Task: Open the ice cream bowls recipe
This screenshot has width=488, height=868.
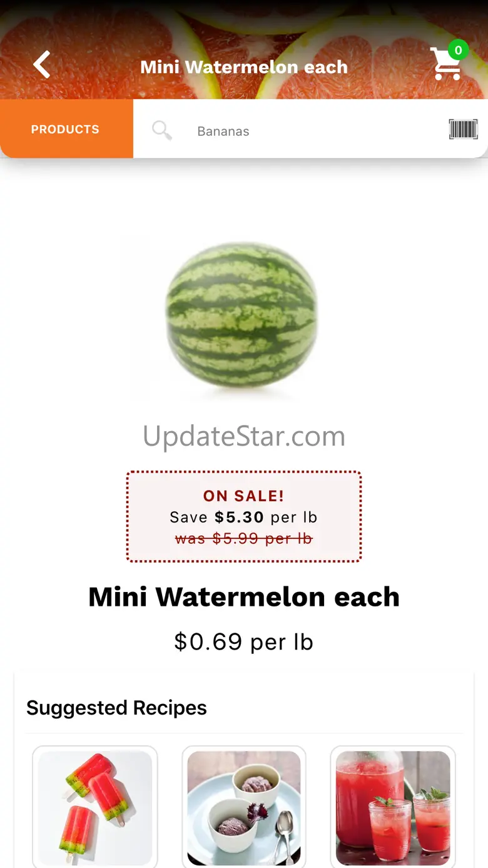Action: [244, 807]
